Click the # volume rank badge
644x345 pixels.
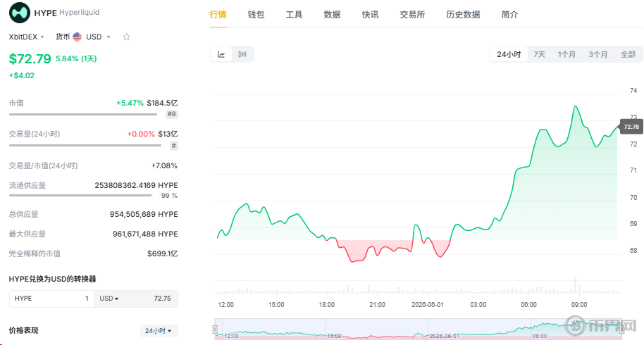point(174,145)
